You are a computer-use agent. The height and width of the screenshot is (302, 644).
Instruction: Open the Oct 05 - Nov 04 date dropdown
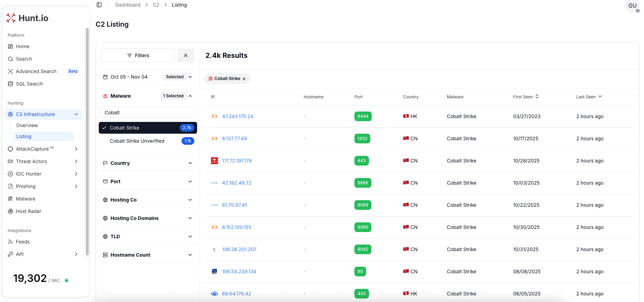pyautogui.click(x=148, y=77)
